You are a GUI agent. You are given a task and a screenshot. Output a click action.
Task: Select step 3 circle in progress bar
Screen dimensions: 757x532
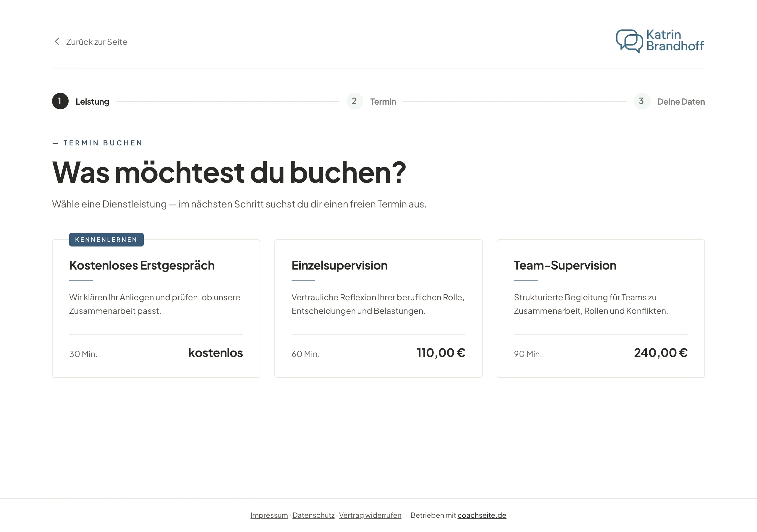click(642, 101)
